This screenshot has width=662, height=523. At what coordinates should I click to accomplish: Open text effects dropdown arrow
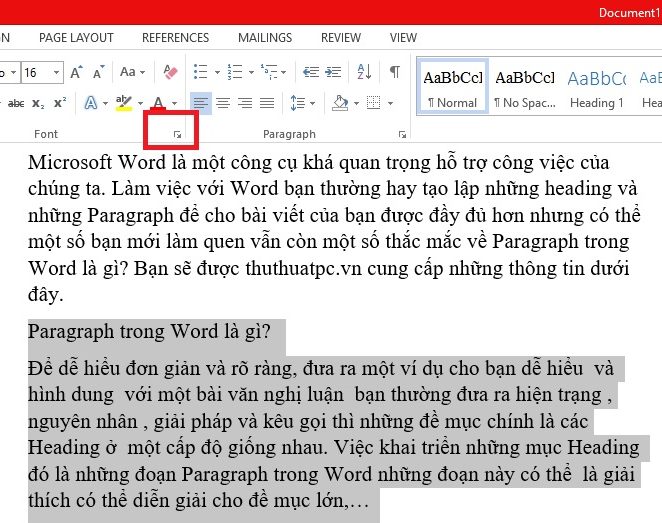pos(105,103)
